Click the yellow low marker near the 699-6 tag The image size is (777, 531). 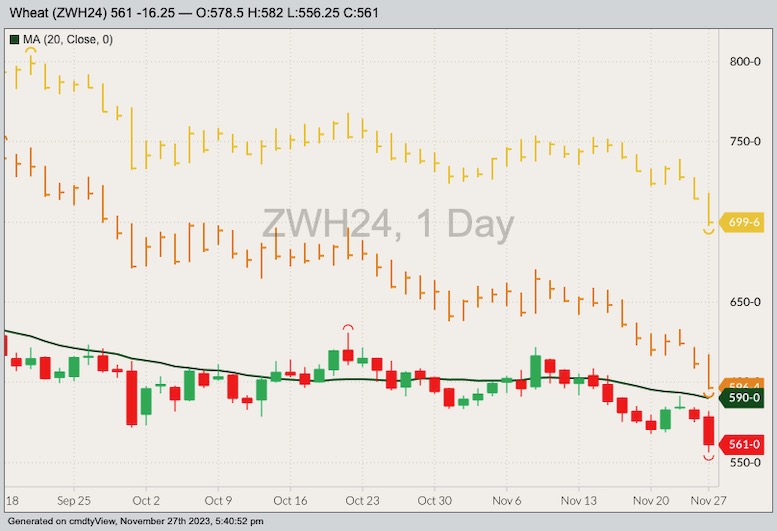(709, 231)
